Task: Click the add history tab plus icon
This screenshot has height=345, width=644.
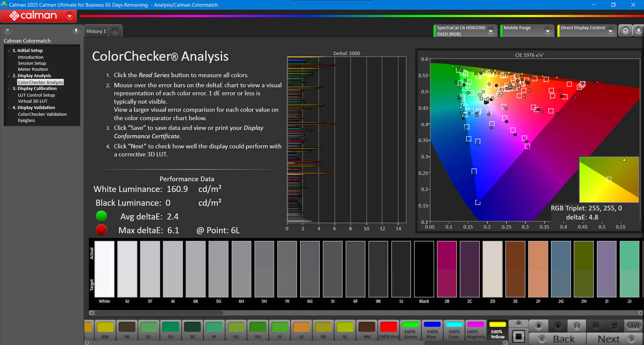Action: tap(115, 32)
